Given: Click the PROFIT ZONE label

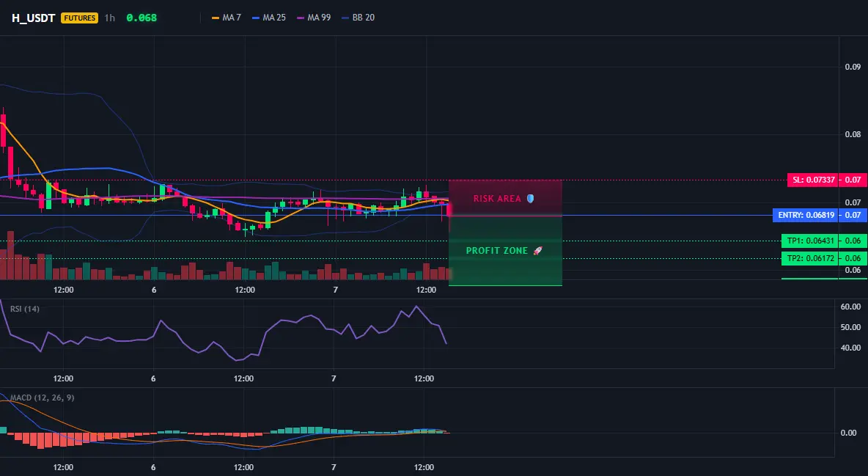Looking at the screenshot, I should [497, 250].
